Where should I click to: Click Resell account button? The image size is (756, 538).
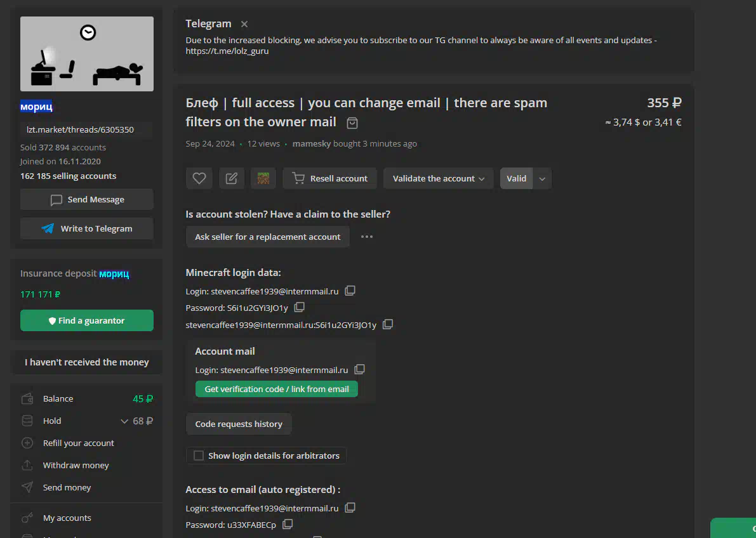(x=330, y=178)
